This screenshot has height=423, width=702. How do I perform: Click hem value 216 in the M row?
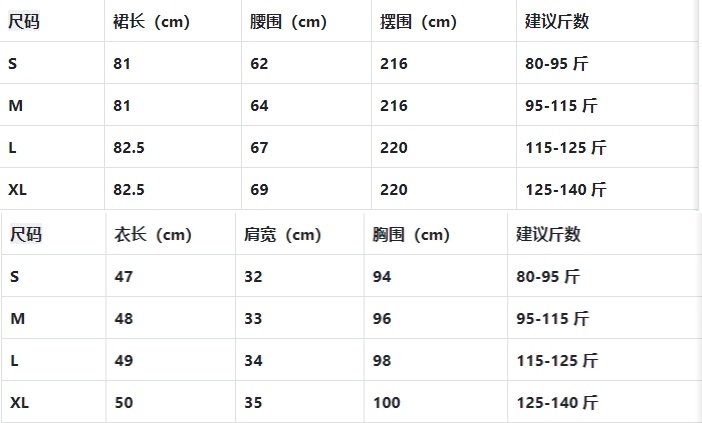(394, 106)
